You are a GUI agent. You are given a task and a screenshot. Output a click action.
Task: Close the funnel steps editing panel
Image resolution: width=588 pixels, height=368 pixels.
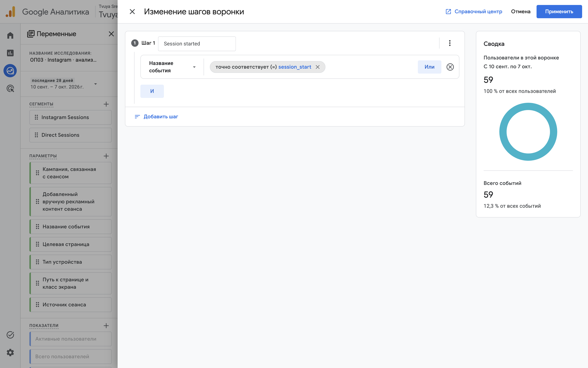click(x=132, y=11)
